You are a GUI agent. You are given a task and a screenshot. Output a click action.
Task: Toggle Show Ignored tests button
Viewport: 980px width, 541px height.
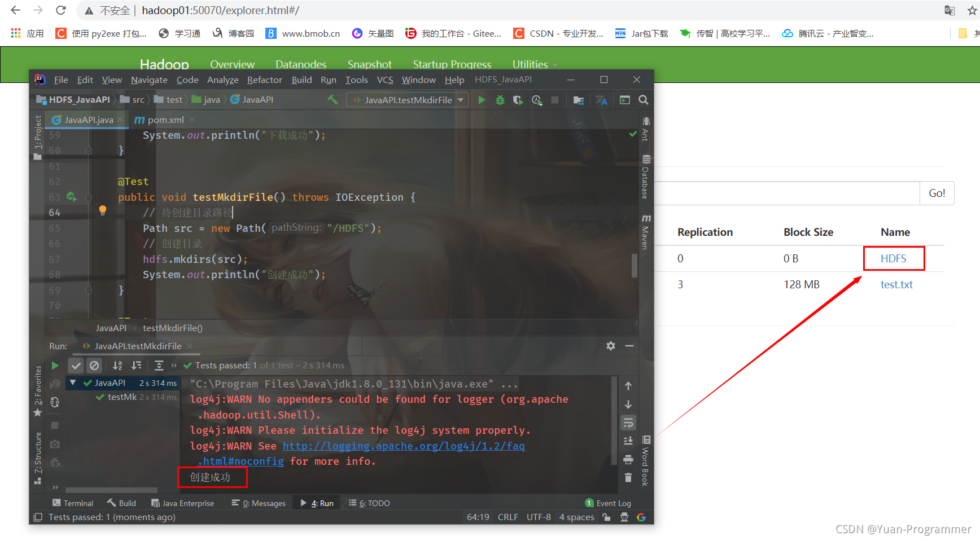(x=94, y=366)
